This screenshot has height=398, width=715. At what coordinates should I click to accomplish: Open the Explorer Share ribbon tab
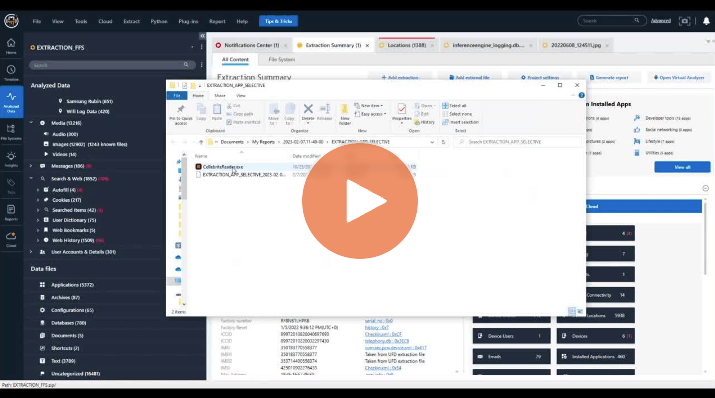tap(220, 96)
